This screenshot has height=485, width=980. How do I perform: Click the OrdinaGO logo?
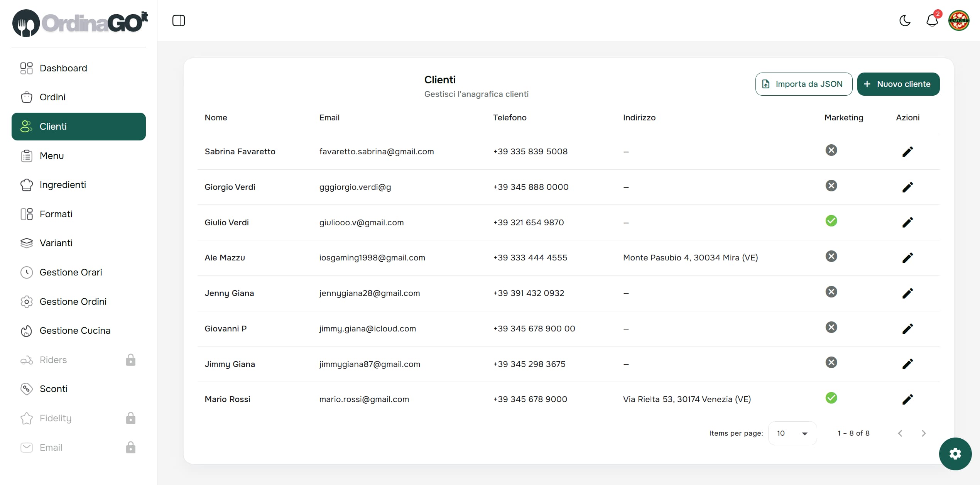(80, 23)
